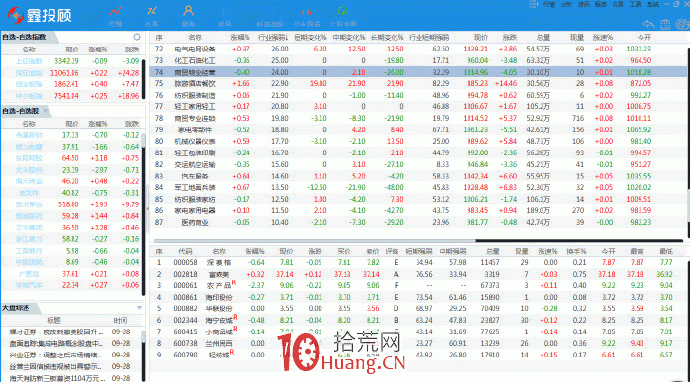Image resolution: width=690 pixels, height=382 pixels.
Task: Open the 交易 toolbar icon
Action: [151, 11]
